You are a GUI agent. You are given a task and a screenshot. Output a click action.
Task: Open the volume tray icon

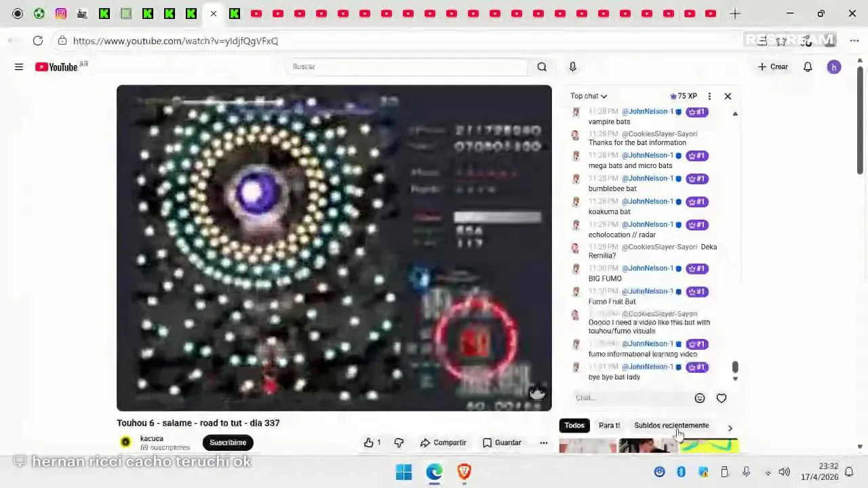point(784,472)
